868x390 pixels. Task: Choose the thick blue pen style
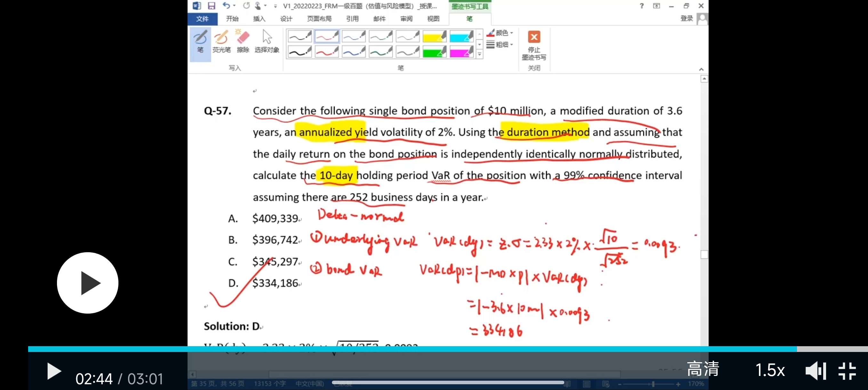pyautogui.click(x=353, y=52)
